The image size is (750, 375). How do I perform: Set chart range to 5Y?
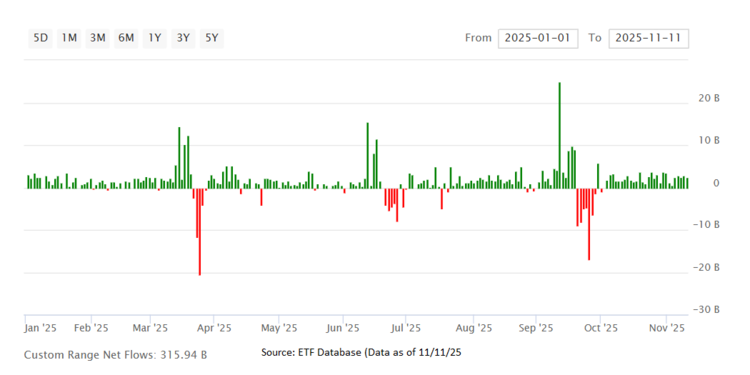(x=212, y=38)
